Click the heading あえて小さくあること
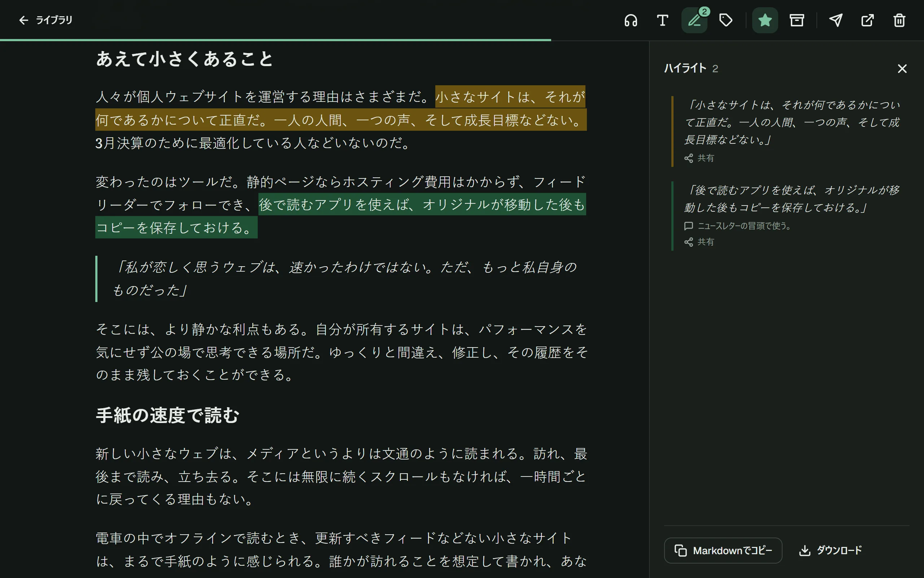Viewport: 924px width, 578px height. [x=184, y=59]
